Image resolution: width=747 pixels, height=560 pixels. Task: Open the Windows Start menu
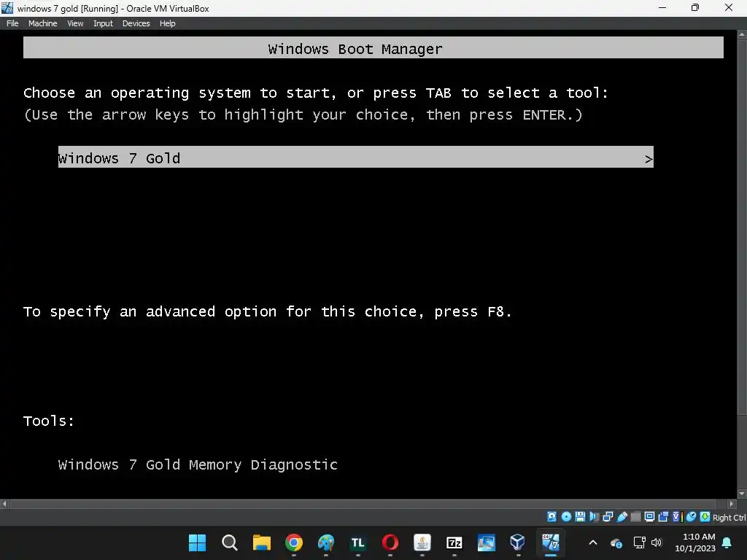(x=197, y=542)
